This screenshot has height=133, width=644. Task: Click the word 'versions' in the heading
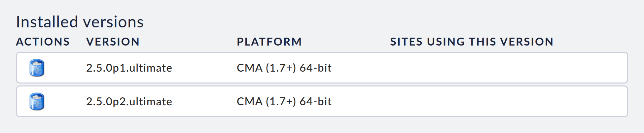(x=113, y=22)
